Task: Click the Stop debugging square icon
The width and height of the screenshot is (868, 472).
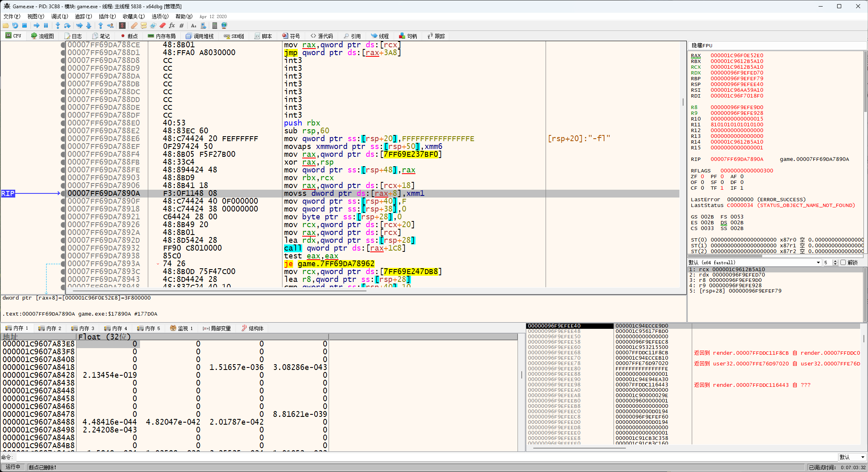Action: (24, 26)
